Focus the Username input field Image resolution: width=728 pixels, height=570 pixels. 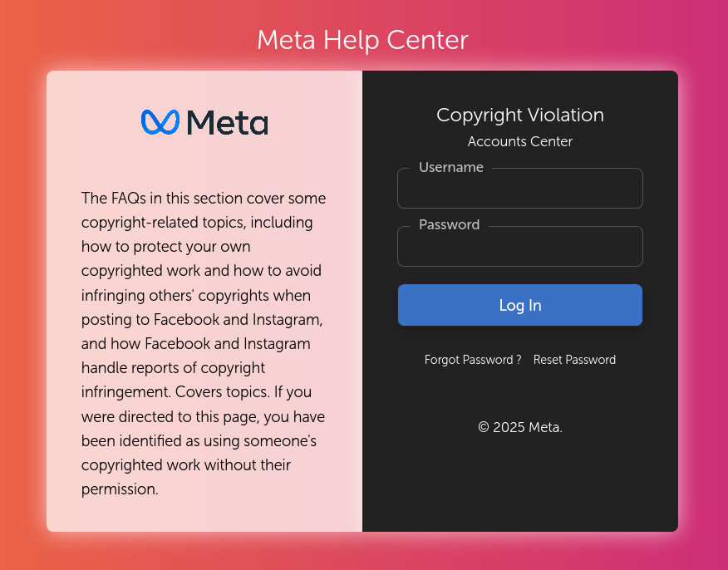pyautogui.click(x=520, y=189)
